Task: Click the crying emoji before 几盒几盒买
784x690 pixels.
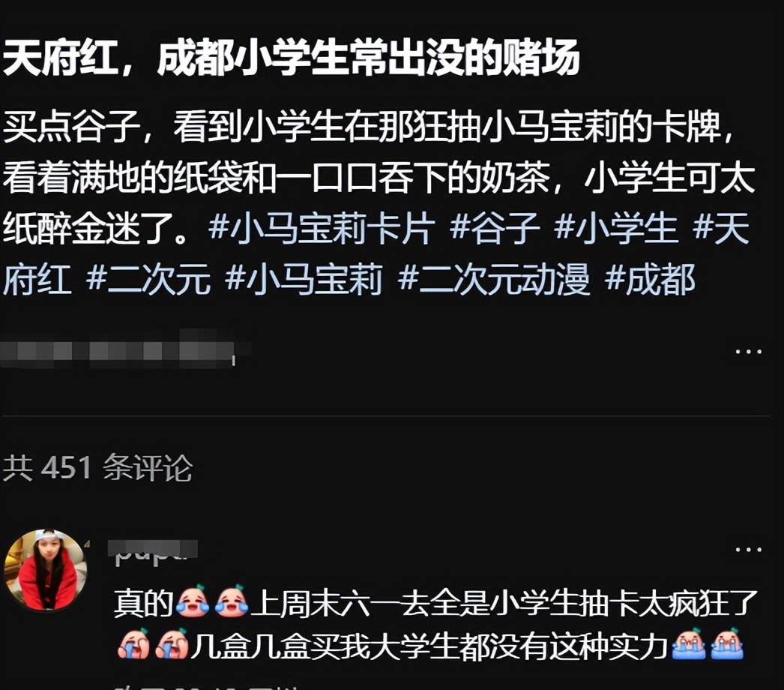Action: click(172, 644)
